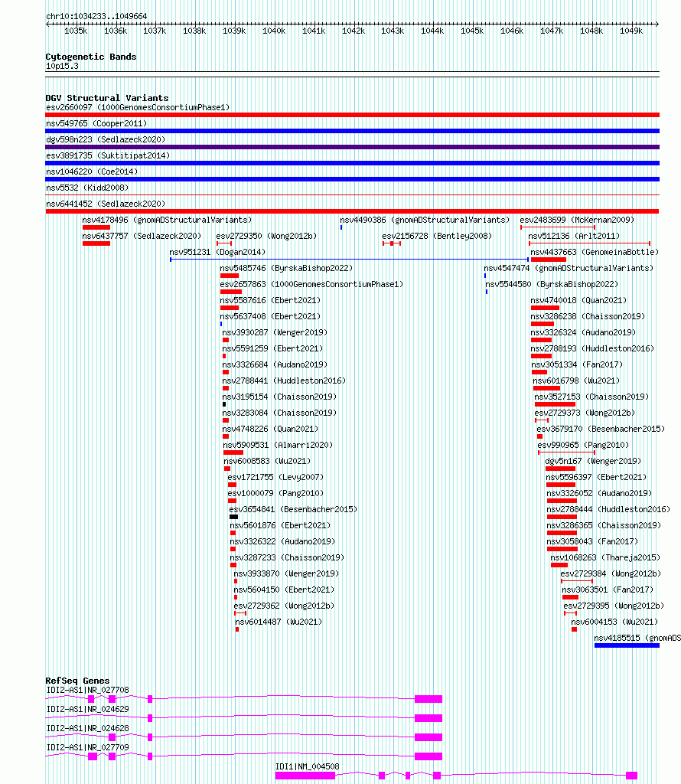
Task: Click the DGV Structural Variants track title
Action: click(x=107, y=98)
